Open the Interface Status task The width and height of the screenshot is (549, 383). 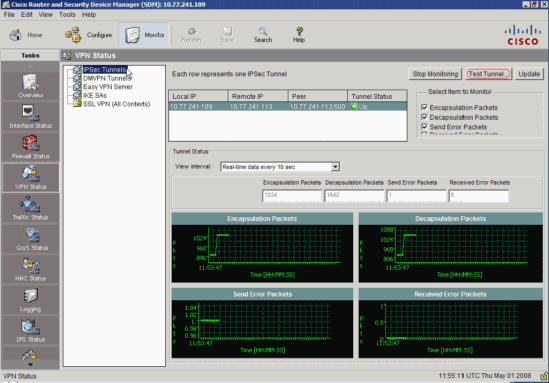coord(30,117)
